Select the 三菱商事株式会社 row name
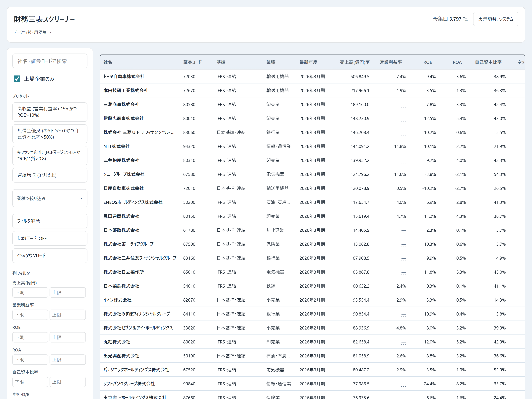Viewport: 532px width, 399px height. [122, 104]
